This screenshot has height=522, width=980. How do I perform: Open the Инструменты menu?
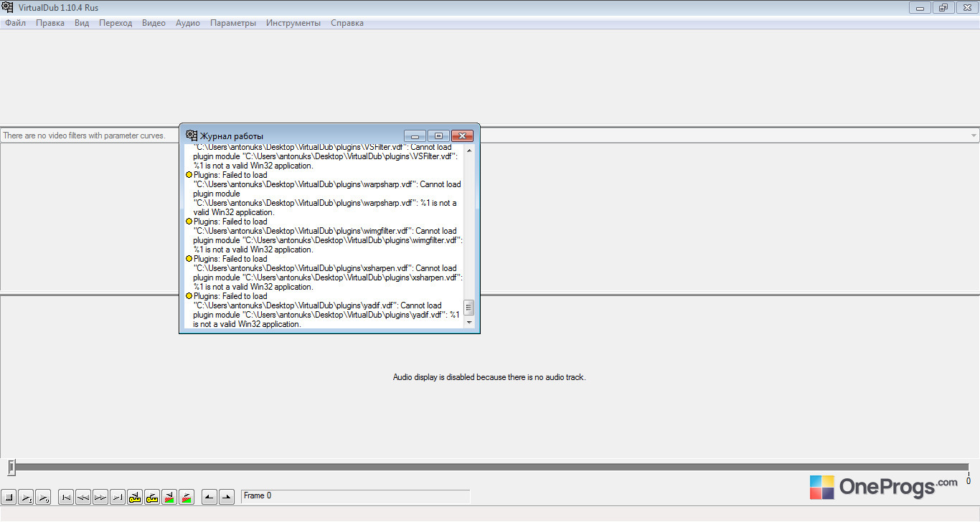tap(293, 23)
